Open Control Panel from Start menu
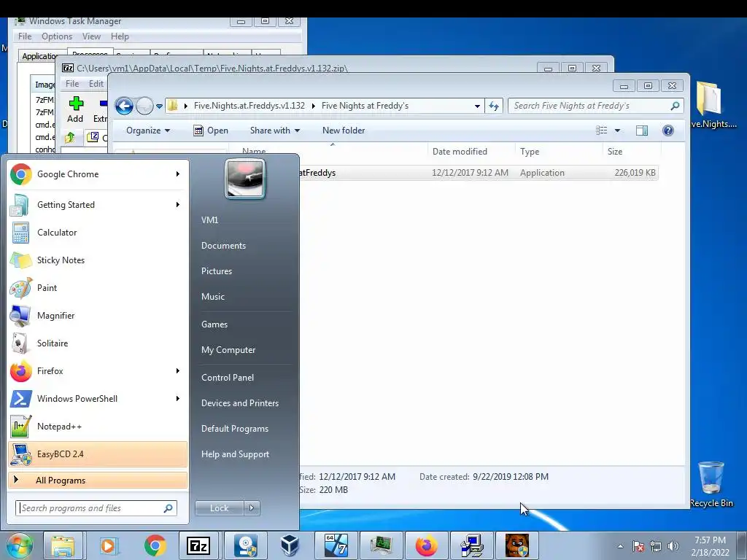The image size is (747, 560). coord(228,378)
